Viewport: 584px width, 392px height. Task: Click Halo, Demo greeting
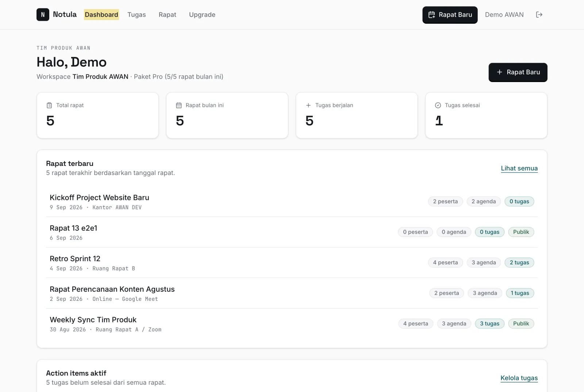(x=72, y=62)
